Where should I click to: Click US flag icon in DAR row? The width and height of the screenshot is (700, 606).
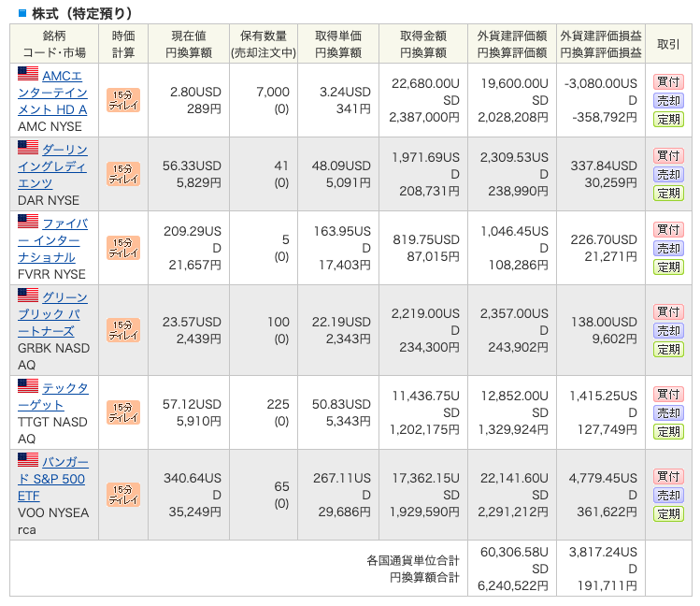[28, 148]
